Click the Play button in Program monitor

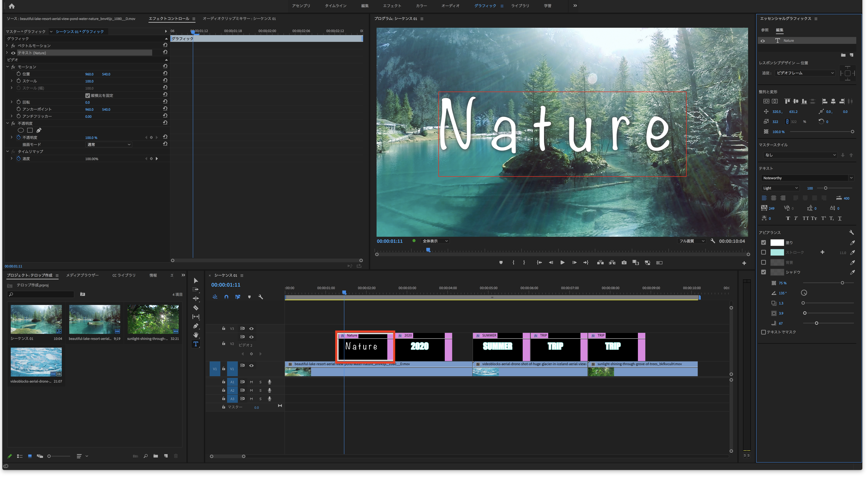(562, 263)
